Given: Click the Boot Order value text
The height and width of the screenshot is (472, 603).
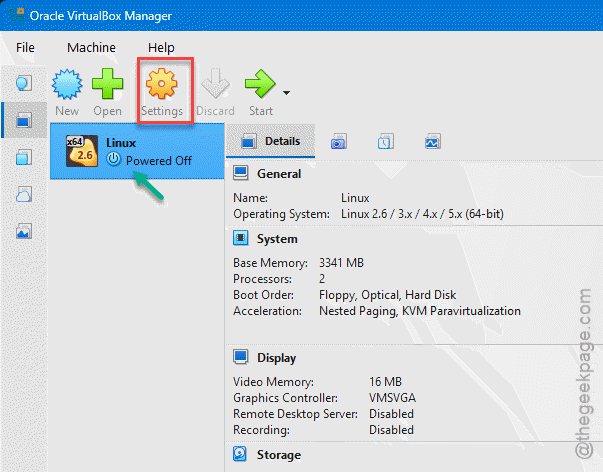Looking at the screenshot, I should tap(388, 295).
